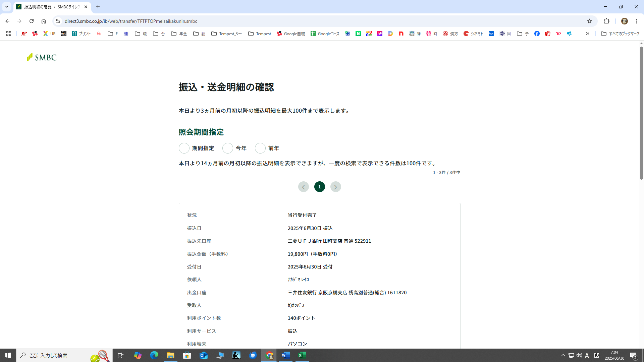Go back in browser history

pyautogui.click(x=7, y=21)
